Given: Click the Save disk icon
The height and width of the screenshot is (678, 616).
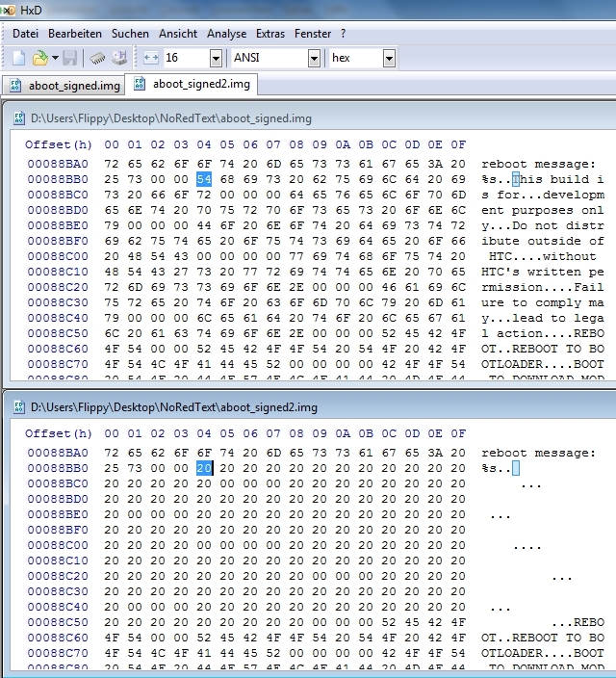Looking at the screenshot, I should [69, 58].
